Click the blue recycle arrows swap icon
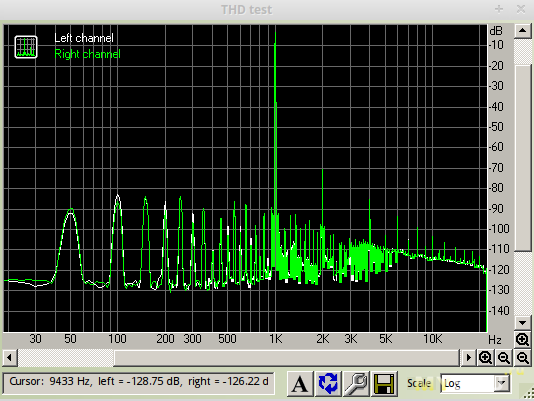 [328, 384]
